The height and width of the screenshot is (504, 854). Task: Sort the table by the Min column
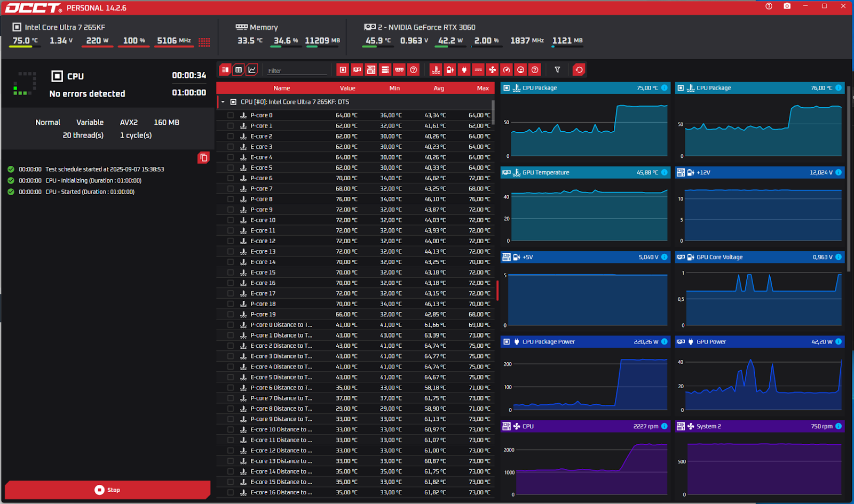coord(394,88)
